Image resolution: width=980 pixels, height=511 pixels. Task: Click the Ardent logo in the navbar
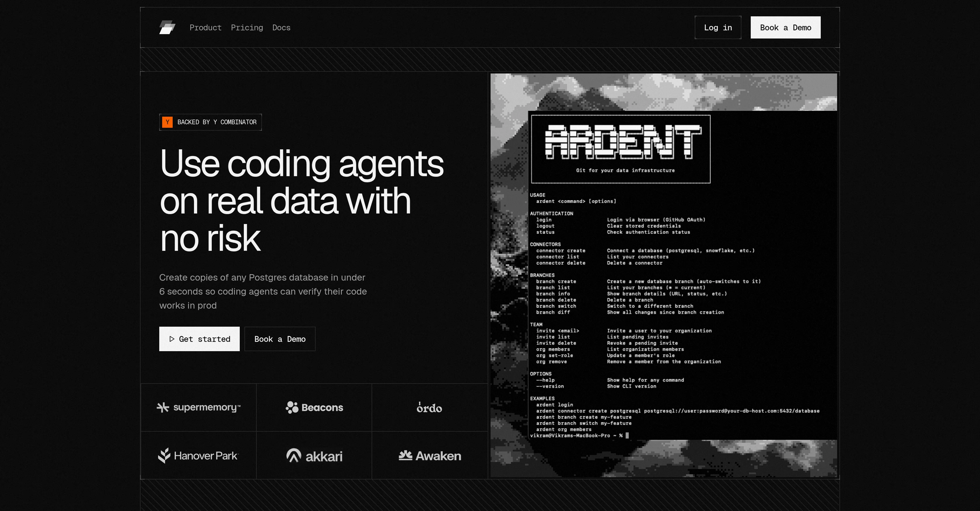(167, 27)
